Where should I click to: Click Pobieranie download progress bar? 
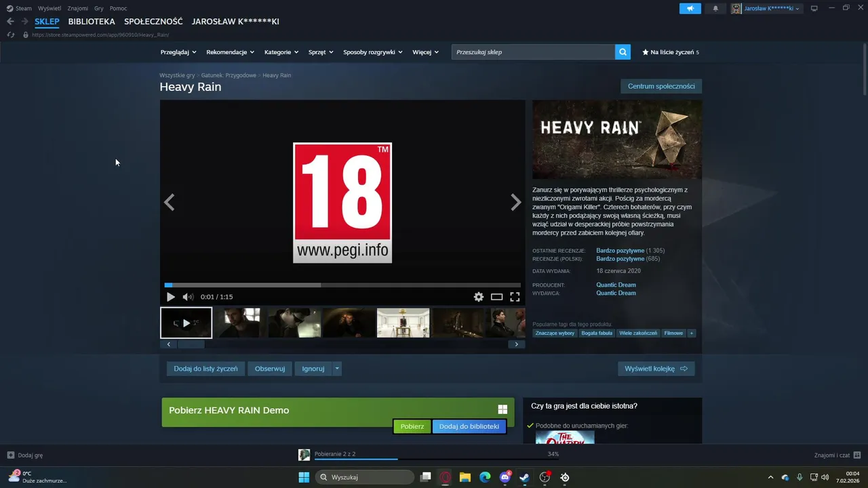437,459
